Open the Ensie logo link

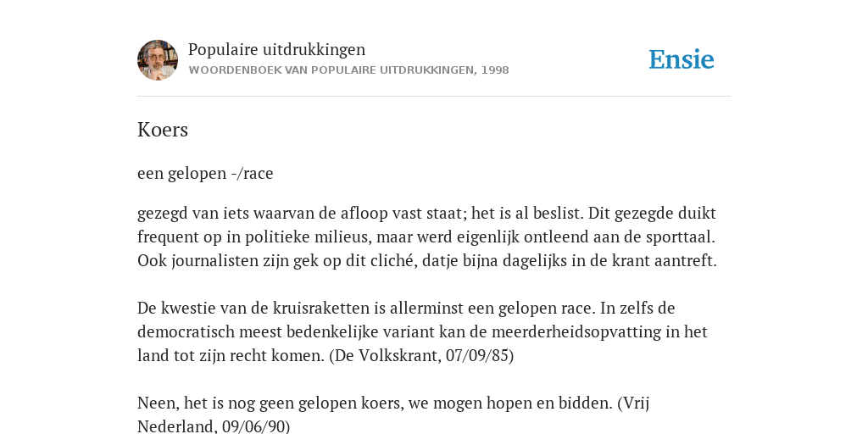682,60
